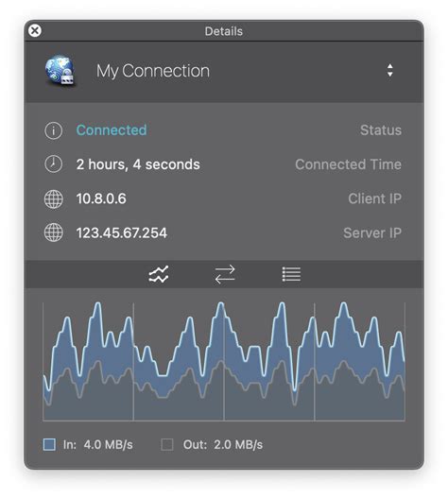This screenshot has height=498, width=448.
Task: Click inside the bandwidth traffic graph
Action: (x=224, y=361)
